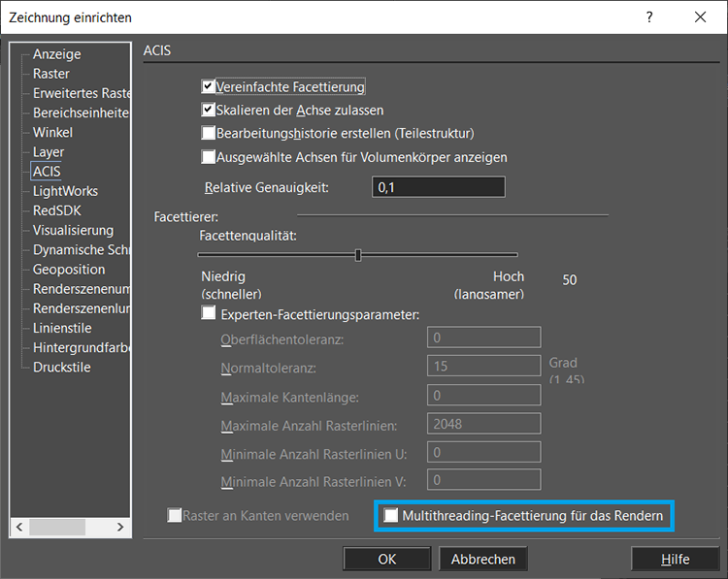Viewport: 728px width, 579px height.
Task: Open the LightWorks settings page
Action: click(x=65, y=191)
